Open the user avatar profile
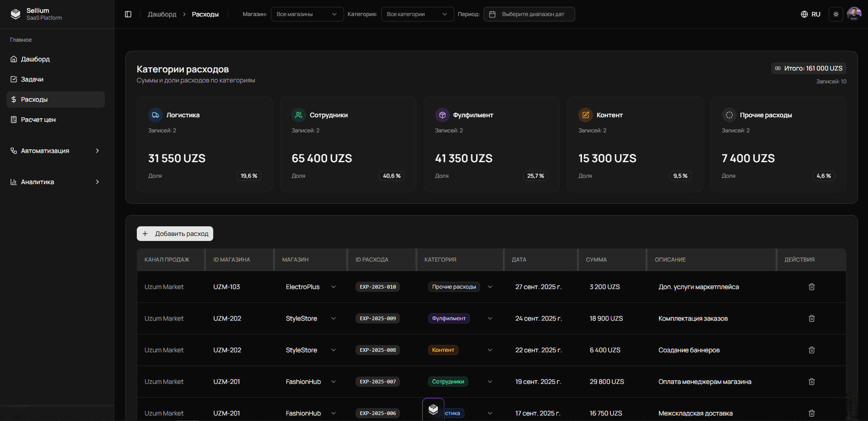This screenshot has width=868, height=421. click(854, 14)
